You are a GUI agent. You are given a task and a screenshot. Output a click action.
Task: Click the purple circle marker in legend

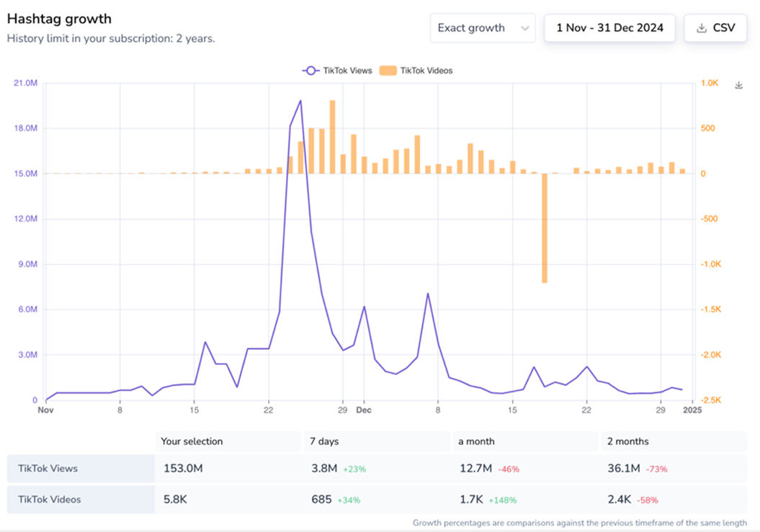pyautogui.click(x=310, y=71)
